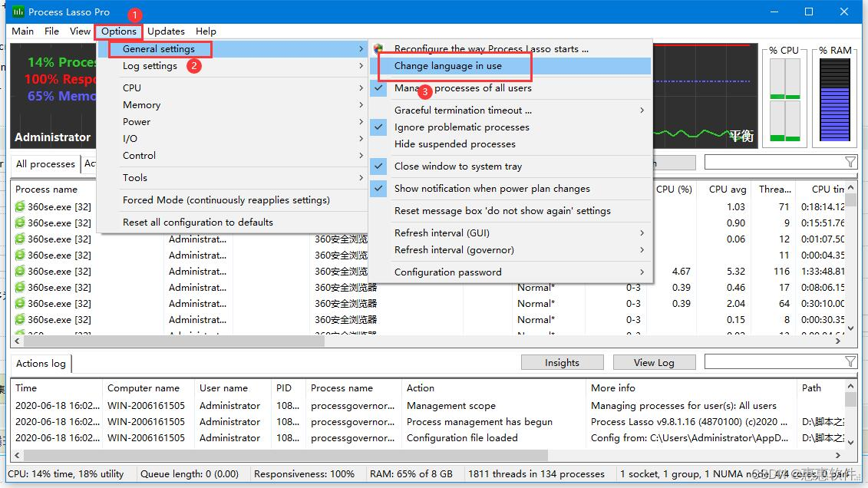
Task: Expand the Log settings submenu
Action: [x=232, y=66]
